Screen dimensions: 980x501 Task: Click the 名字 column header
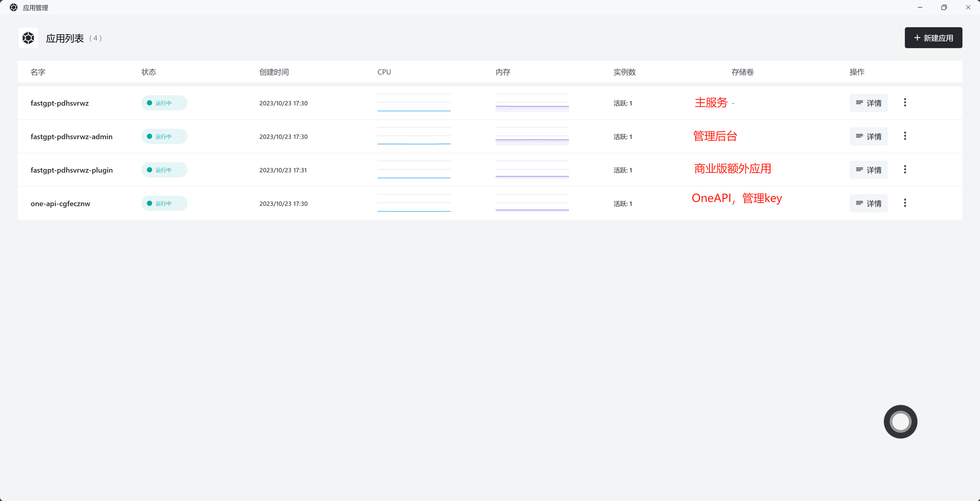click(38, 72)
